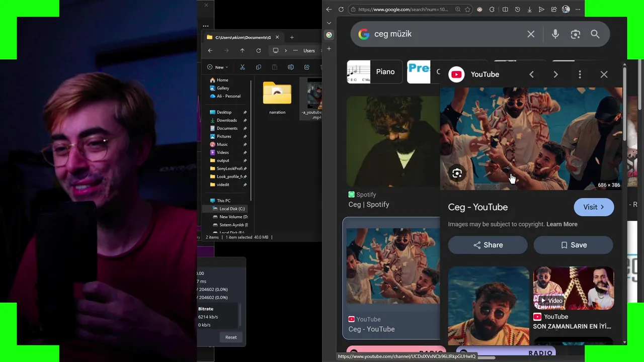The image size is (644, 362).
Task: Open browser Downloads icon
Action: coord(529,9)
